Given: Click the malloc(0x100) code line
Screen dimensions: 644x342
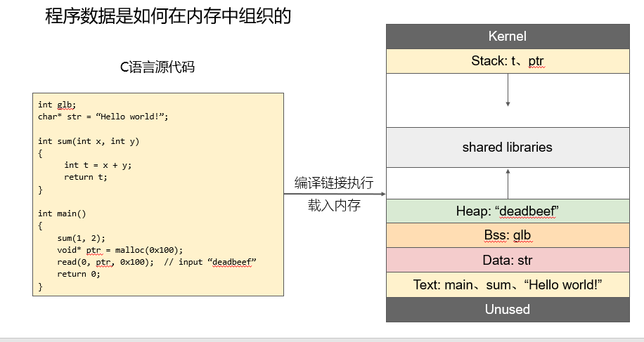Looking at the screenshot, I should pos(120,250).
